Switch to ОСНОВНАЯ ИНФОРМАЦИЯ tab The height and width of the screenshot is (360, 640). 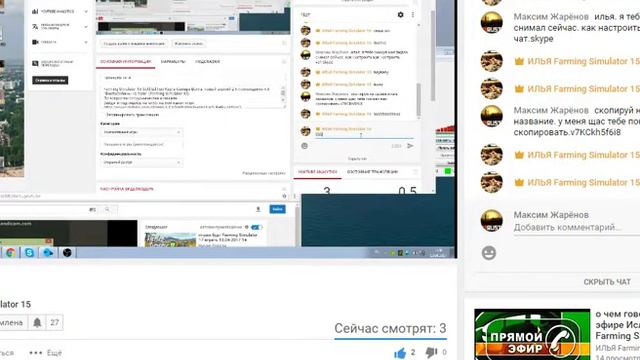(126, 62)
